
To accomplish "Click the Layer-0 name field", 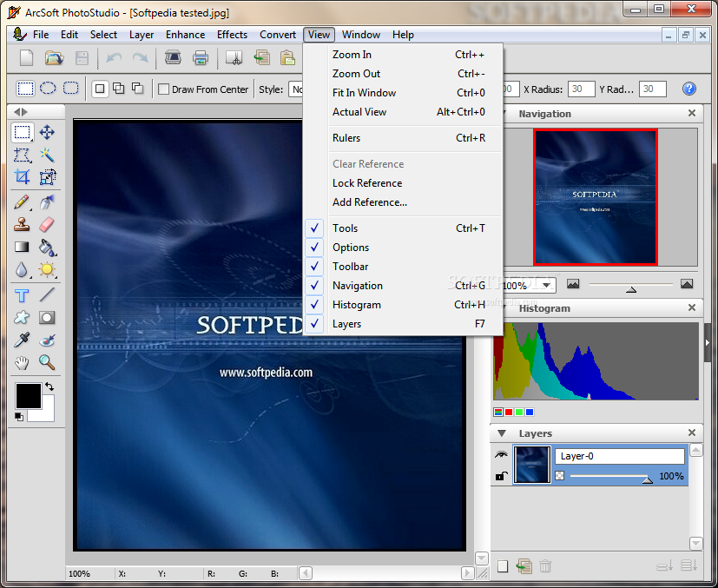I will (x=620, y=456).
